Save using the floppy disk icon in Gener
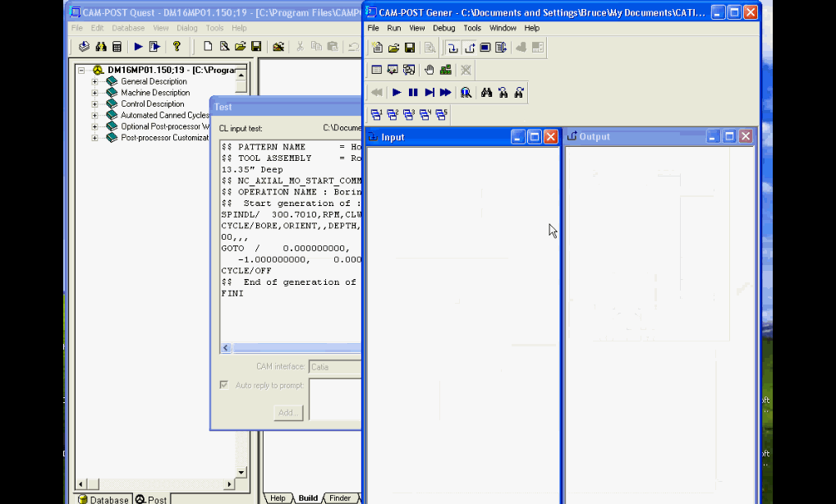 (410, 48)
